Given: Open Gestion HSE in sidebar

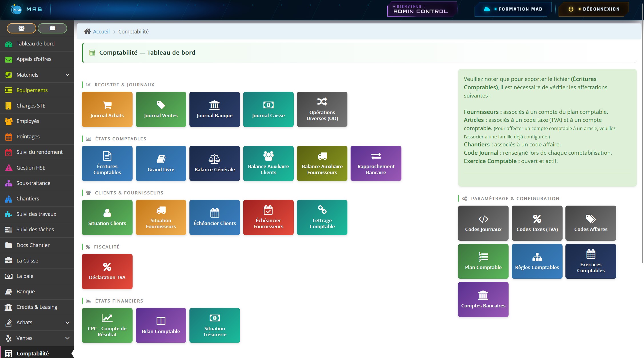Looking at the screenshot, I should point(37,168).
